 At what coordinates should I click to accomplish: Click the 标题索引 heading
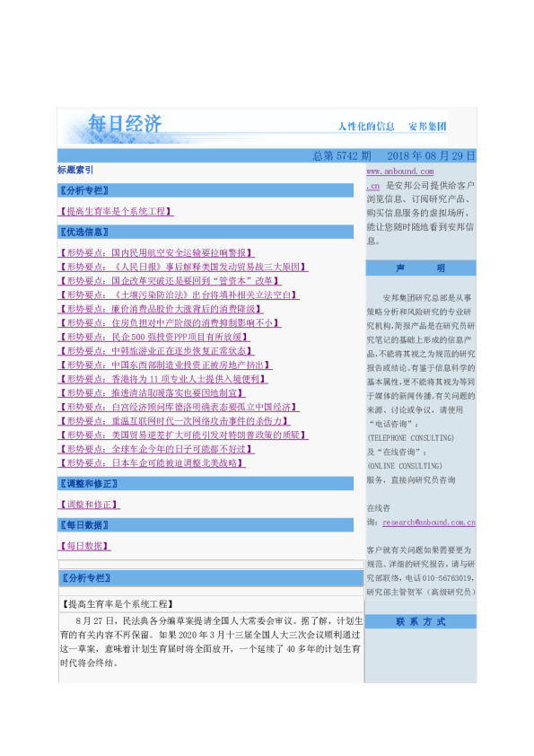75,170
